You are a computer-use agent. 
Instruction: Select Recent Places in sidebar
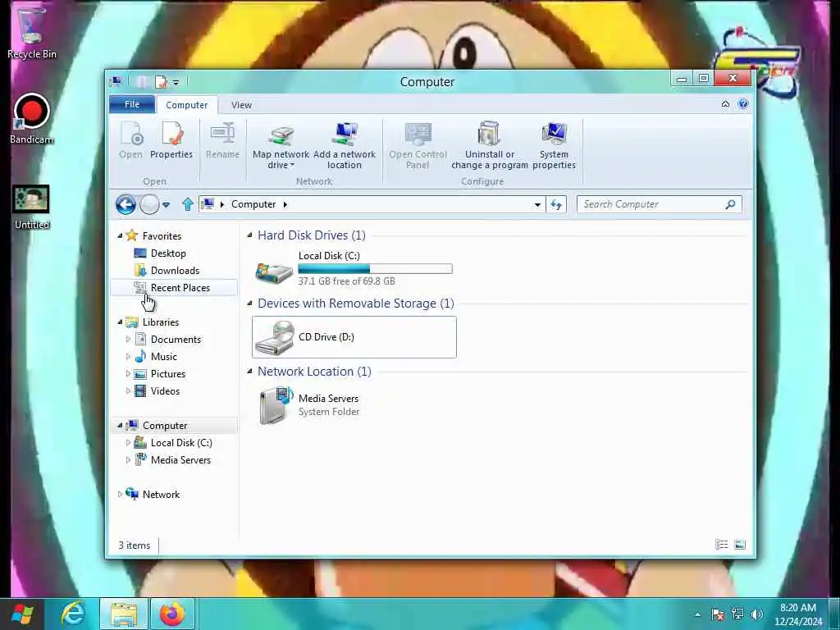point(174,288)
